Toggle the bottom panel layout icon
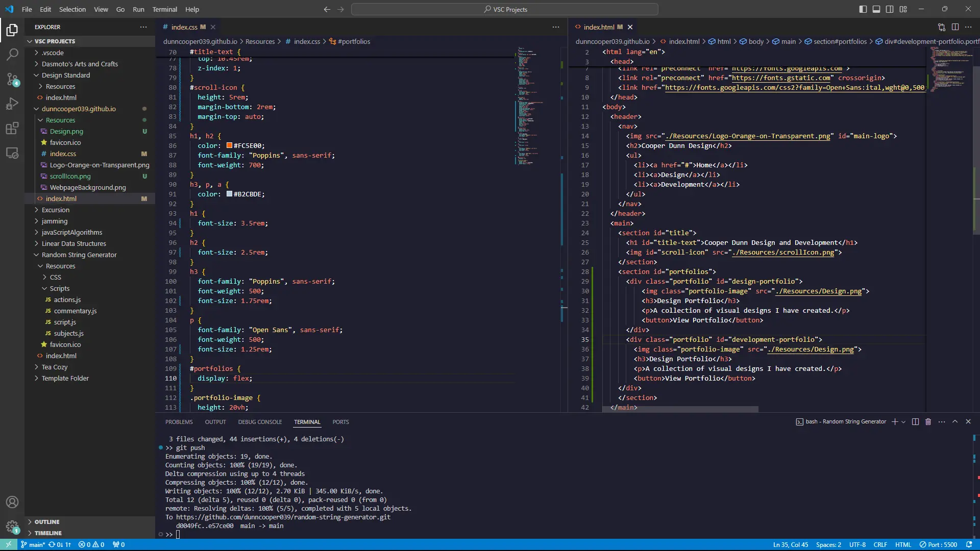This screenshot has height=551, width=980. [876, 9]
